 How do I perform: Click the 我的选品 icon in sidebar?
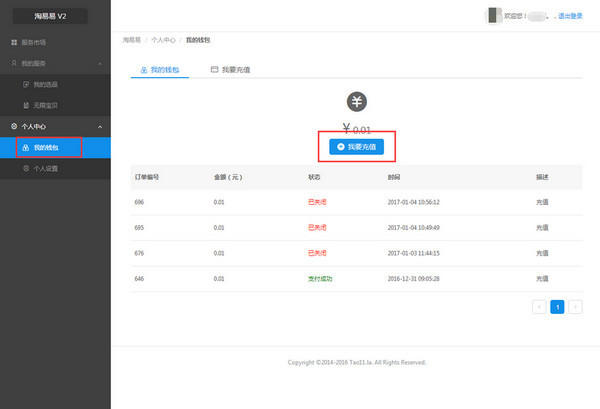(x=26, y=84)
